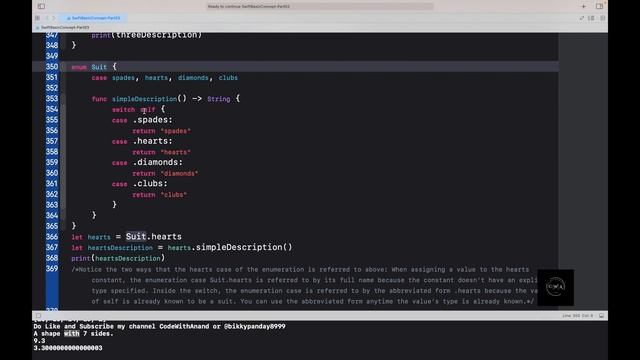Click 'switch' keyword on line 354
The image size is (640, 360).
coord(123,109)
